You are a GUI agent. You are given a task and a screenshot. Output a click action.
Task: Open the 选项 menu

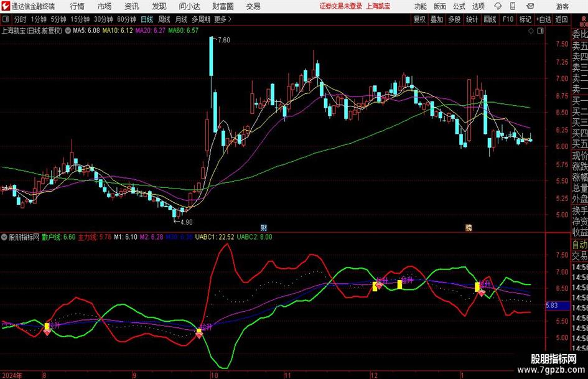(478, 6)
